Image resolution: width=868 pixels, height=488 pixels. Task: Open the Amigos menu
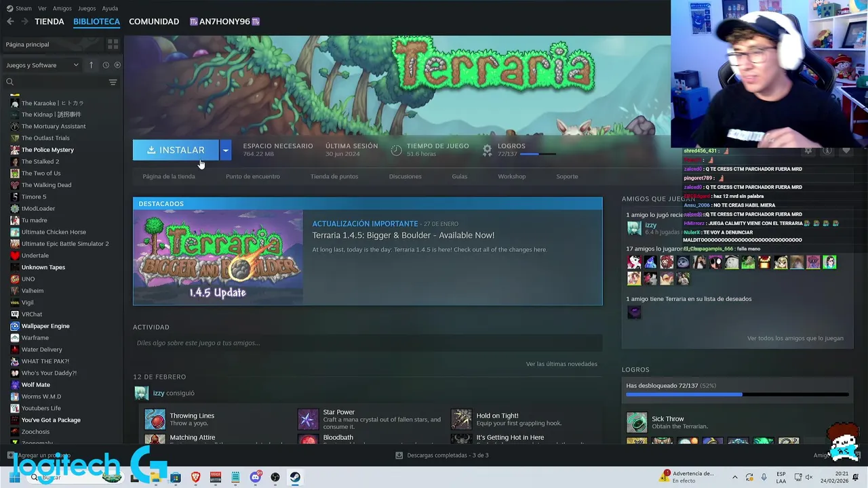pyautogui.click(x=62, y=8)
